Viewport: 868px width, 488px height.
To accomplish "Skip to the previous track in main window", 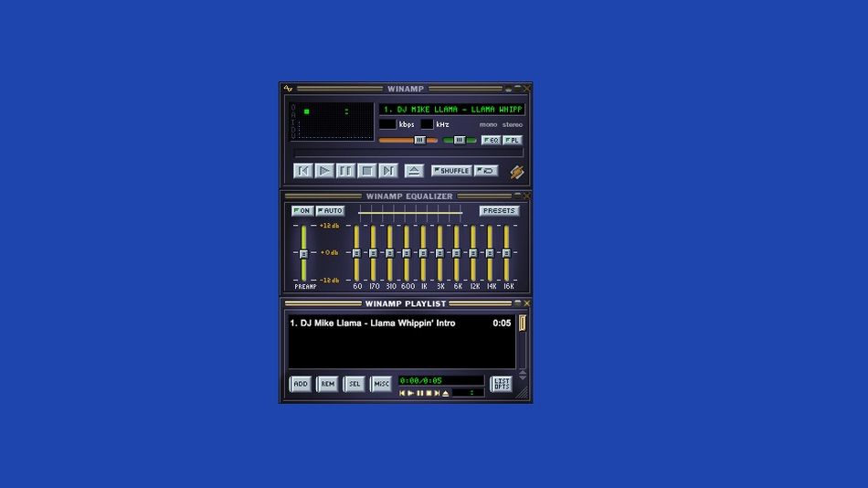I will click(x=302, y=171).
